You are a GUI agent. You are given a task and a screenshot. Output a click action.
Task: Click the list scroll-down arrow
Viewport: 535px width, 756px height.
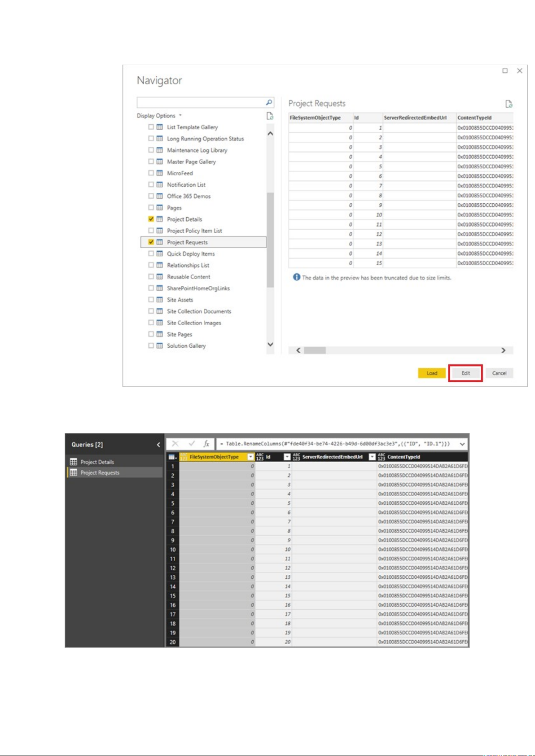270,345
